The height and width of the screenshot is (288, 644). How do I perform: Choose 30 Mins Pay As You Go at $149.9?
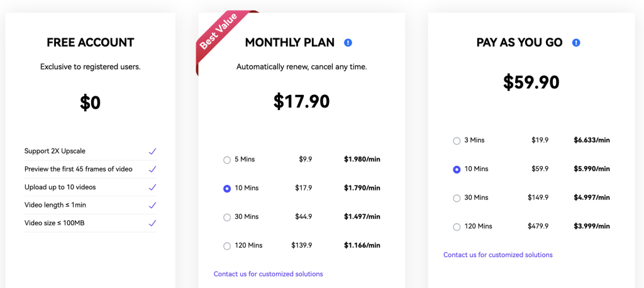click(457, 198)
